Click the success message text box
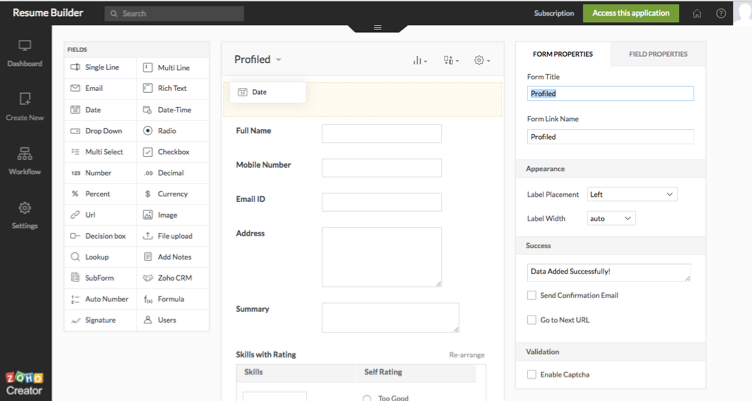Image resolution: width=753 pixels, height=402 pixels. coord(608,272)
